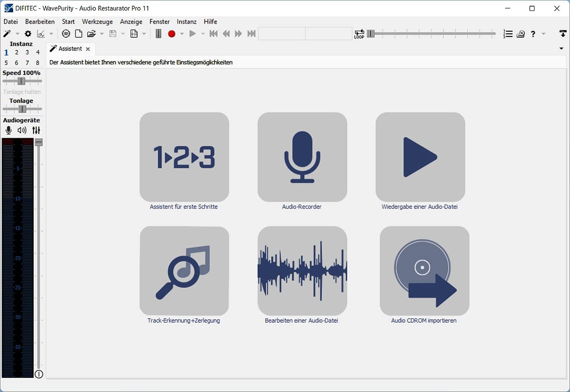Switch to instance 8
Image resolution: width=570 pixels, height=392 pixels.
(x=38, y=63)
